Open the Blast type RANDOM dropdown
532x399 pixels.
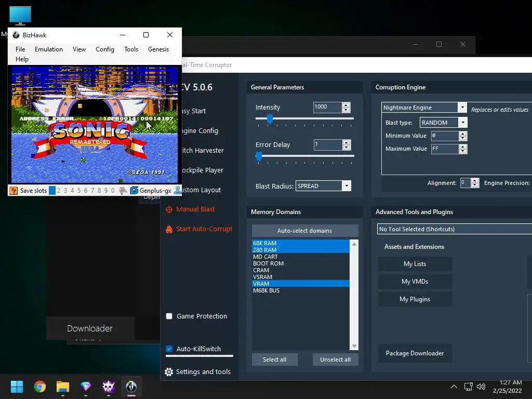(x=463, y=123)
